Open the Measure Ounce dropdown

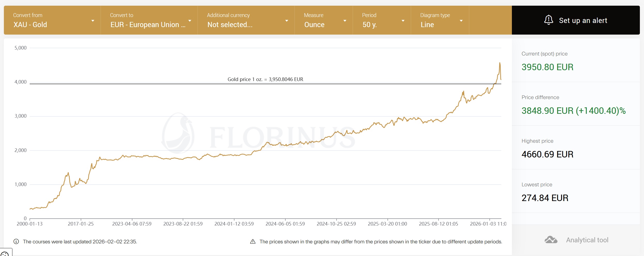(x=324, y=20)
